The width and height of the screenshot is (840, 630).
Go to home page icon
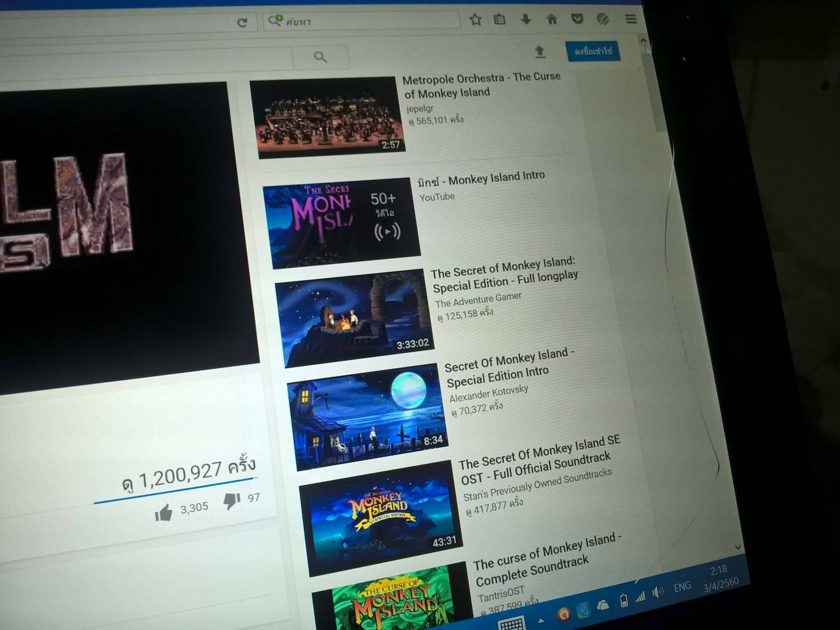click(x=552, y=19)
